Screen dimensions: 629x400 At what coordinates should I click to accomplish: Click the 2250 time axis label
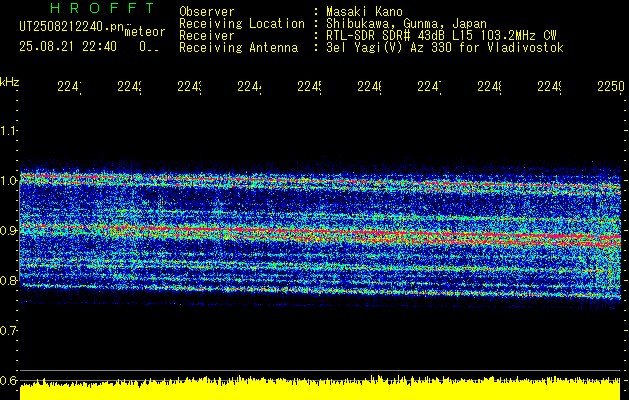(x=611, y=87)
